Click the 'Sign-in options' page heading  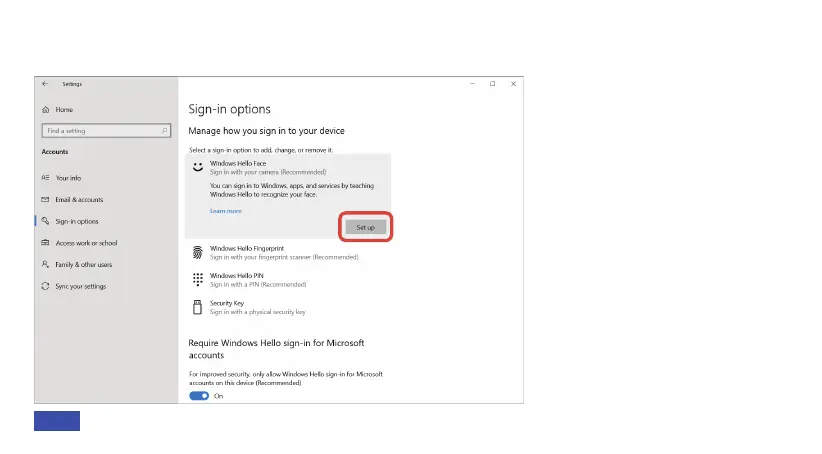(x=230, y=109)
